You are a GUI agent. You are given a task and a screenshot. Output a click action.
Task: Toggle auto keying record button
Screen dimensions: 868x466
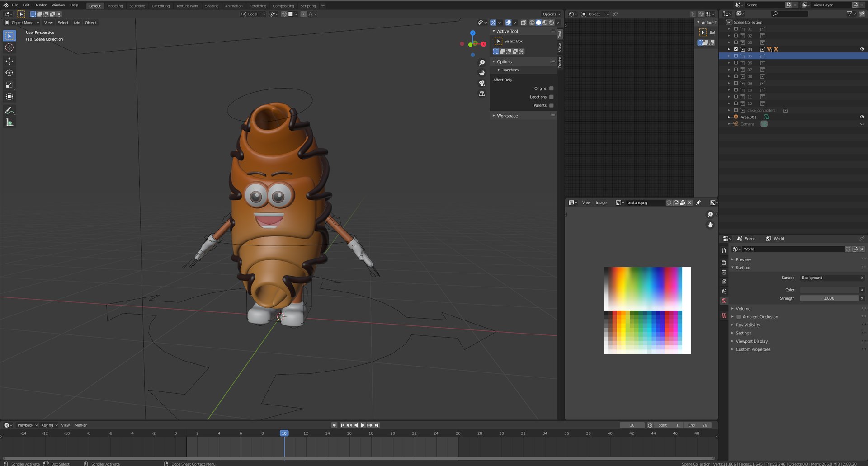click(334, 425)
